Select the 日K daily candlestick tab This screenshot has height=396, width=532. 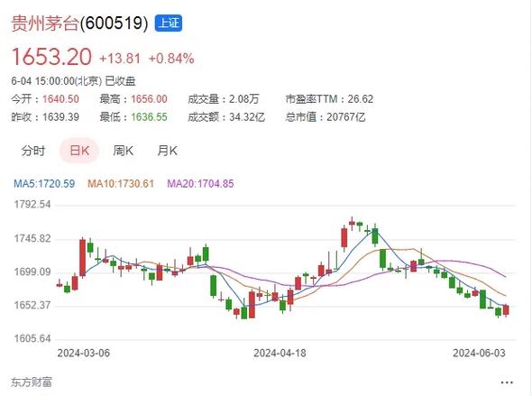[x=79, y=151]
